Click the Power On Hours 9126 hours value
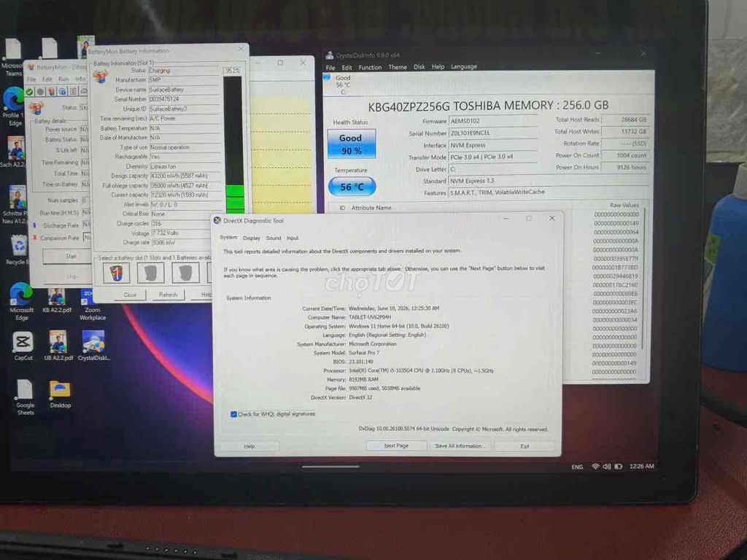Image resolution: width=747 pixels, height=560 pixels. coord(625,168)
